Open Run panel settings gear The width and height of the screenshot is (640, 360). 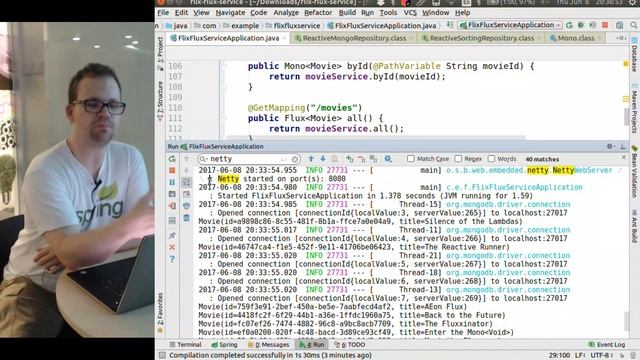(610, 146)
